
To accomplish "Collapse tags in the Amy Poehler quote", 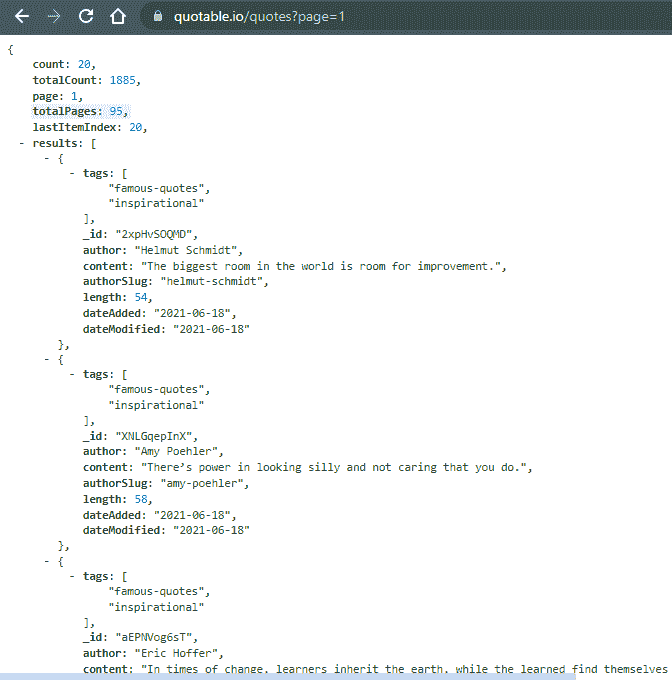I will click(73, 374).
